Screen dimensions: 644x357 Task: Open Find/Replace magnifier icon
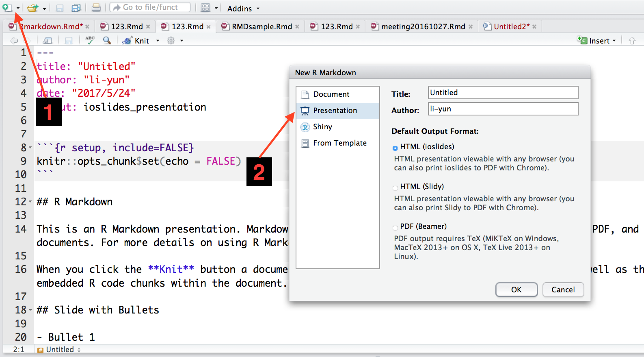(107, 40)
